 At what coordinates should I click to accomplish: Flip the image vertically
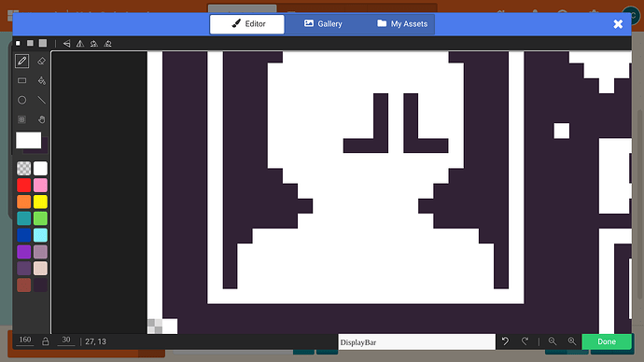66,44
